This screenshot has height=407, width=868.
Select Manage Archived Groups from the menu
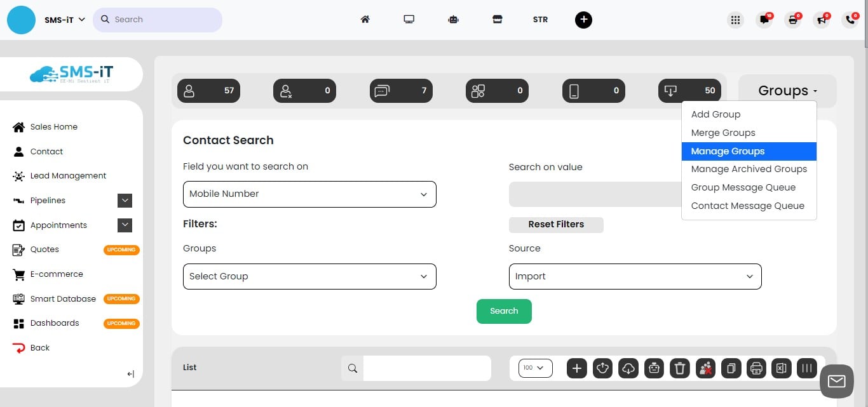point(749,169)
